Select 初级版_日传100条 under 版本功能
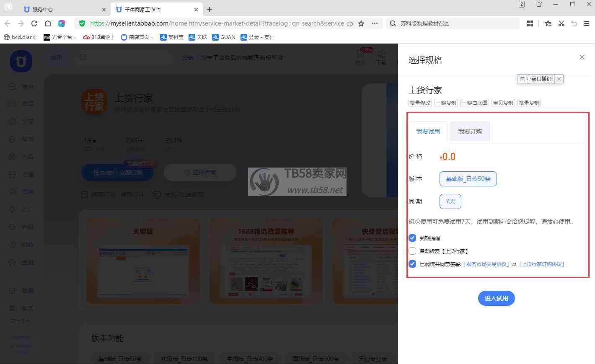This screenshot has height=364, width=595. pyautogui.click(x=184, y=359)
